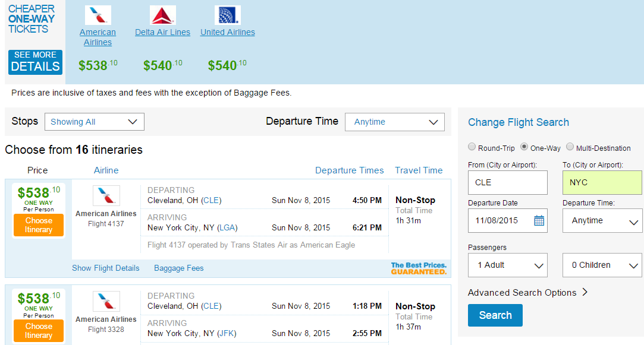Screen dimensions: 644x345
Task: Click the From city CLE input field
Action: click(x=508, y=182)
